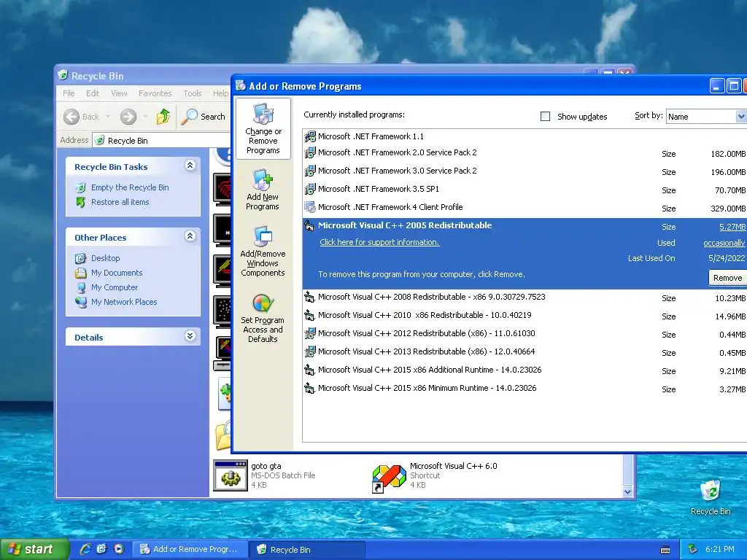The height and width of the screenshot is (560, 747).
Task: Click safely remove hardware tray icon
Action: coord(693,550)
